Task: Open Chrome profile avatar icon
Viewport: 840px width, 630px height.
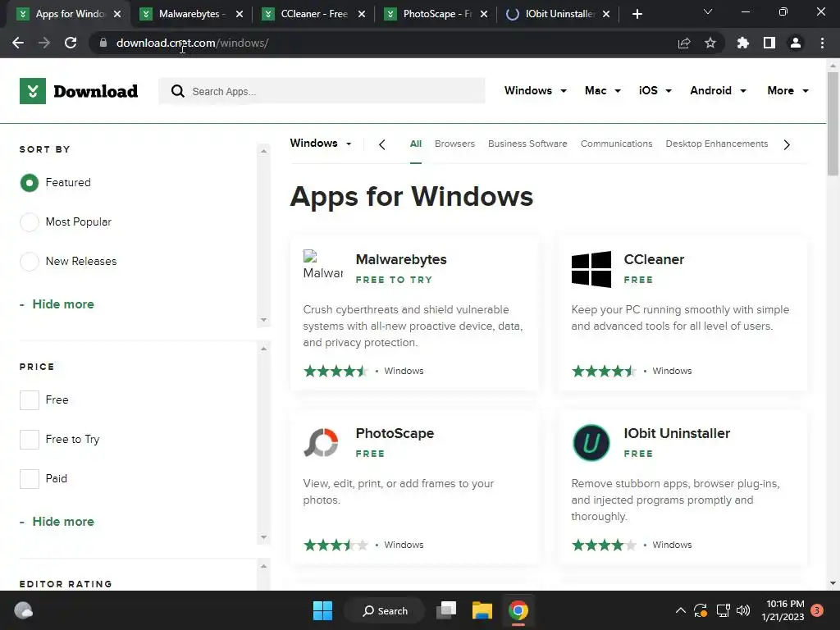Action: click(x=796, y=43)
